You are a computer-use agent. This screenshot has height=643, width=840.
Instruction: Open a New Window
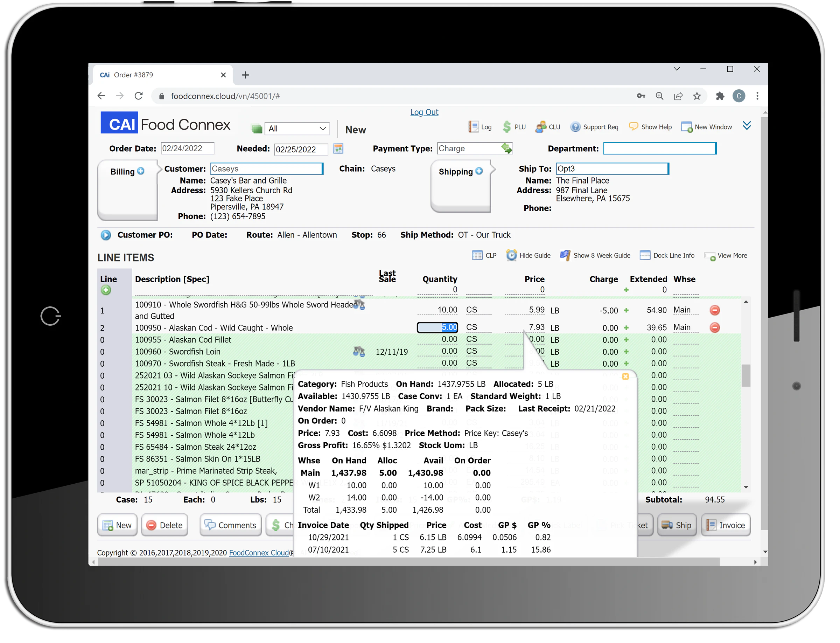687,126
